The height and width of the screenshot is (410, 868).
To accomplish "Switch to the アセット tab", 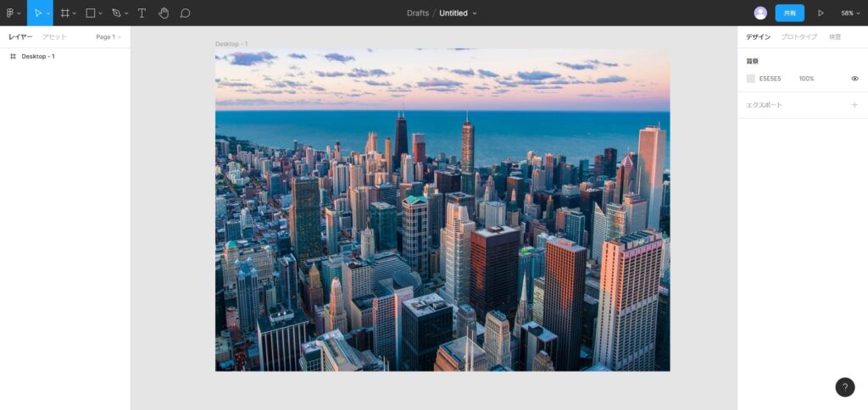I will [54, 37].
